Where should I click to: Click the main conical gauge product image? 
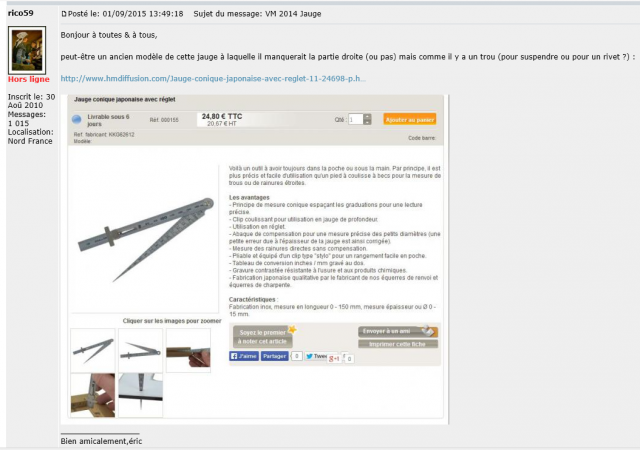[x=145, y=239]
